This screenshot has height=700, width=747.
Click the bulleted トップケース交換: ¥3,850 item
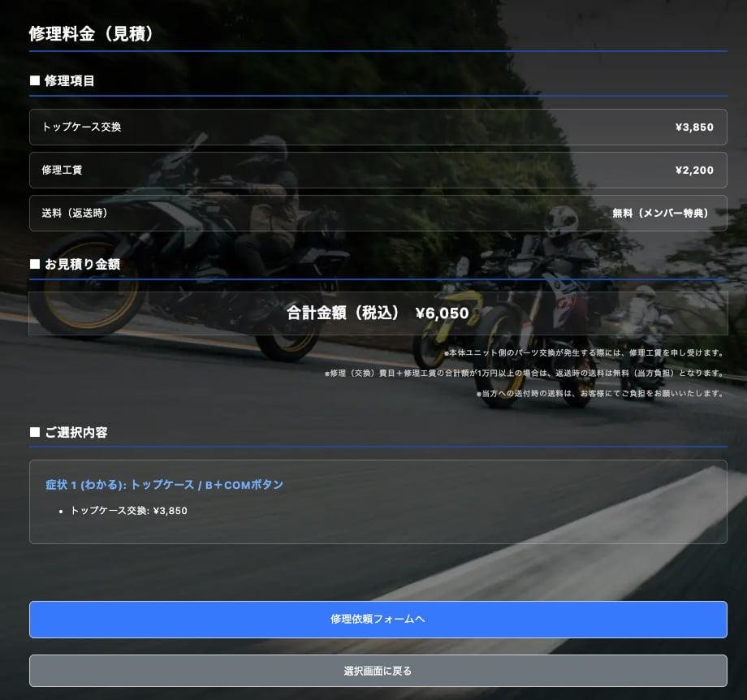(128, 511)
